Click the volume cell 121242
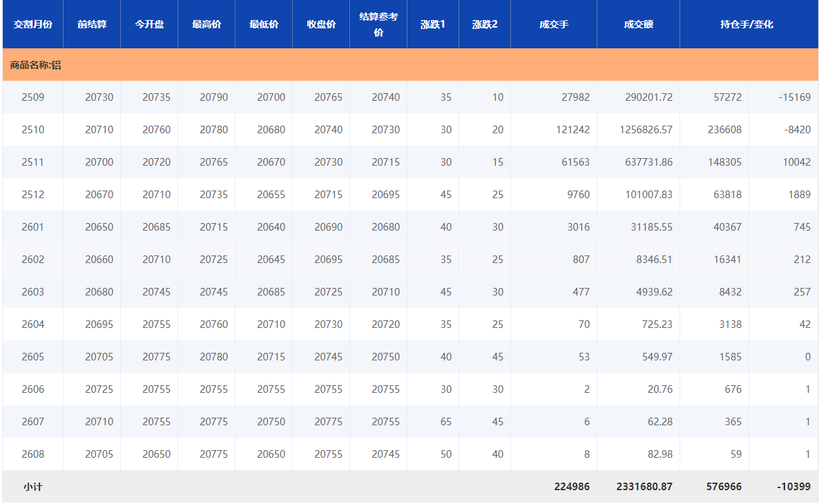 click(x=572, y=130)
